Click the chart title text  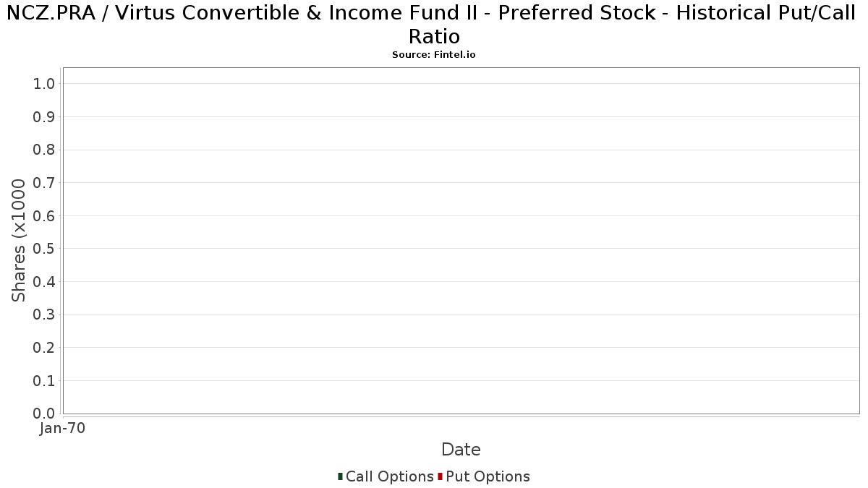pyautogui.click(x=434, y=25)
